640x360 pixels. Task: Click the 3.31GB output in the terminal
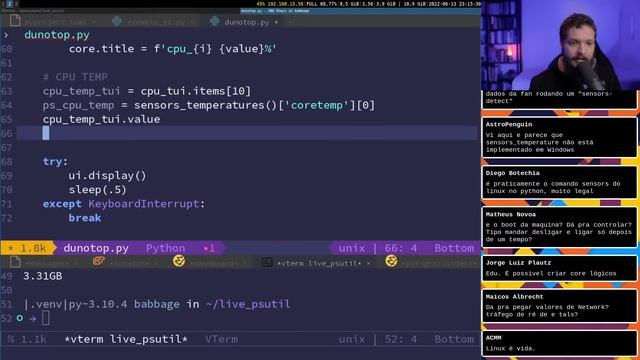point(43,276)
